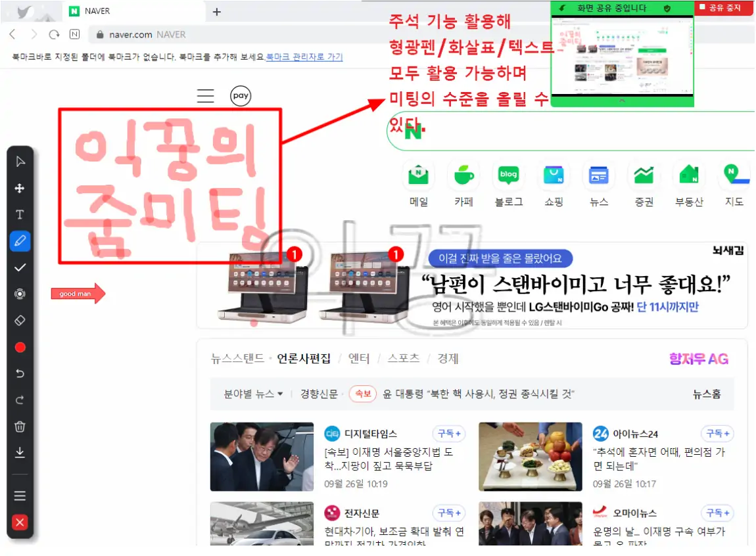
Task: Activate the Spotlight tool
Action: [20, 293]
